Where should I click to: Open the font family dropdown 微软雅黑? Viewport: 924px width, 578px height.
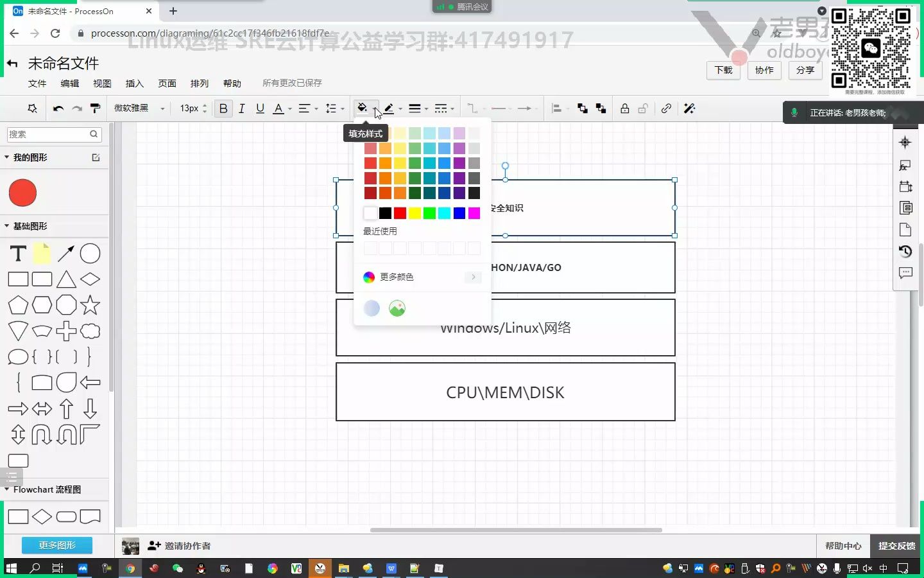(x=139, y=109)
